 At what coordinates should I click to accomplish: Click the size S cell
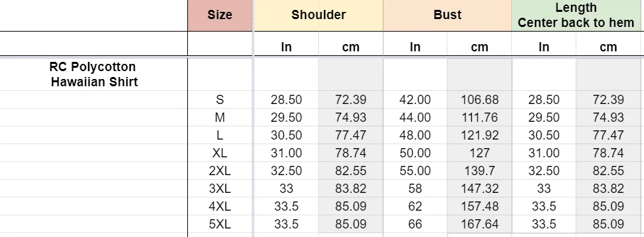point(219,99)
